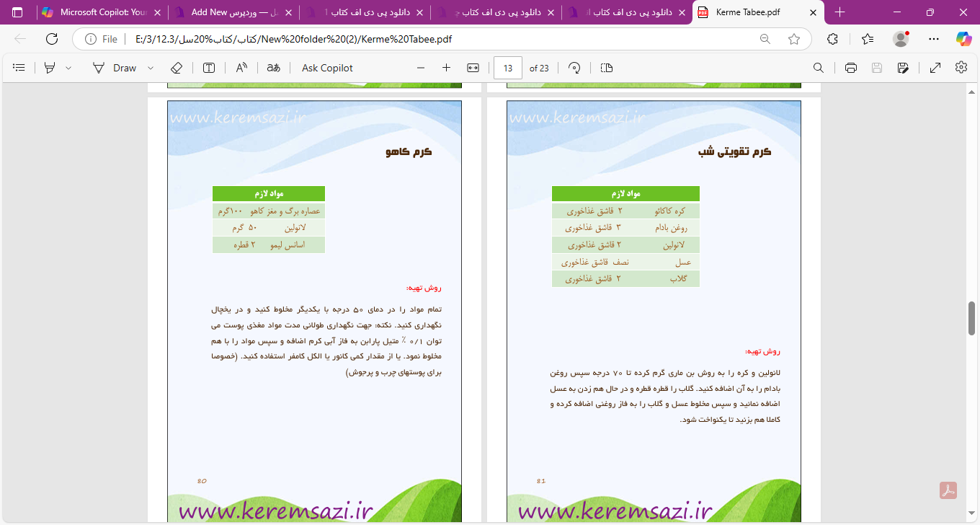Click the 'of 23' page count label
980x525 pixels.
pos(539,68)
